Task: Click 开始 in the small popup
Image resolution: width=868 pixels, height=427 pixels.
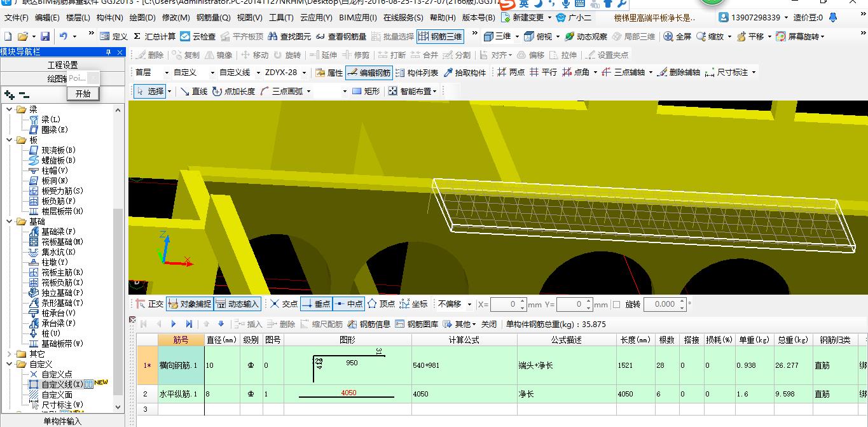Action: click(x=83, y=94)
